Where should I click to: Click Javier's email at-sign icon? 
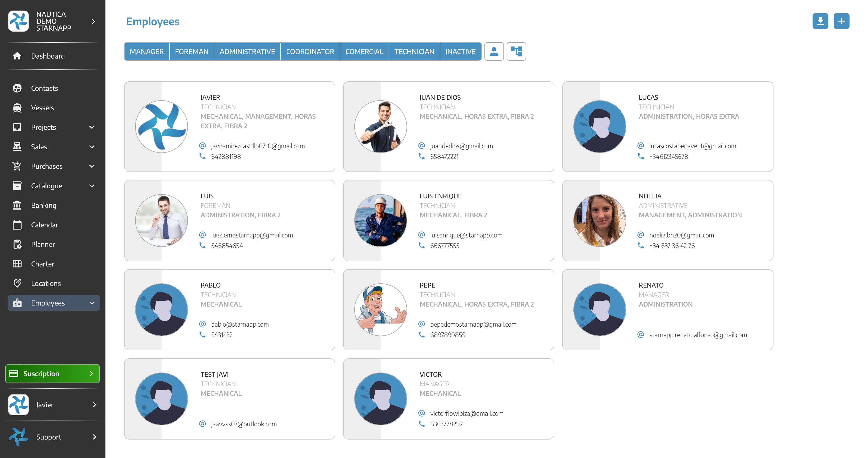pos(202,146)
